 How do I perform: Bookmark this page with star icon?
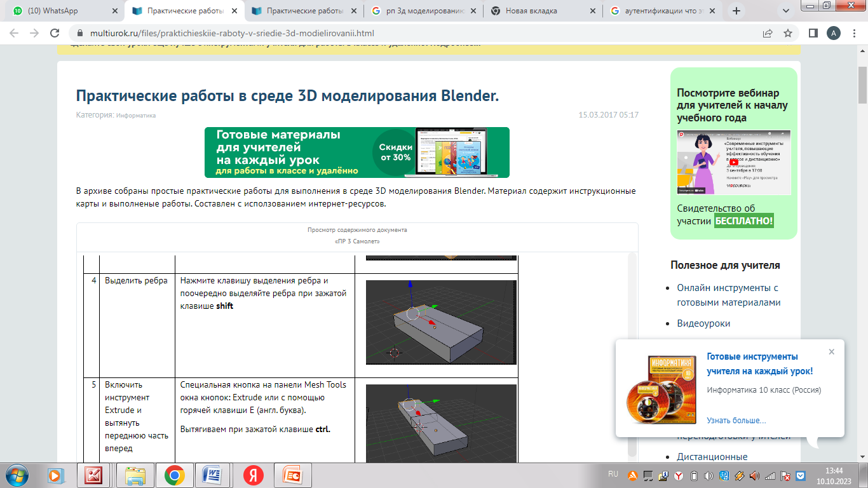788,33
